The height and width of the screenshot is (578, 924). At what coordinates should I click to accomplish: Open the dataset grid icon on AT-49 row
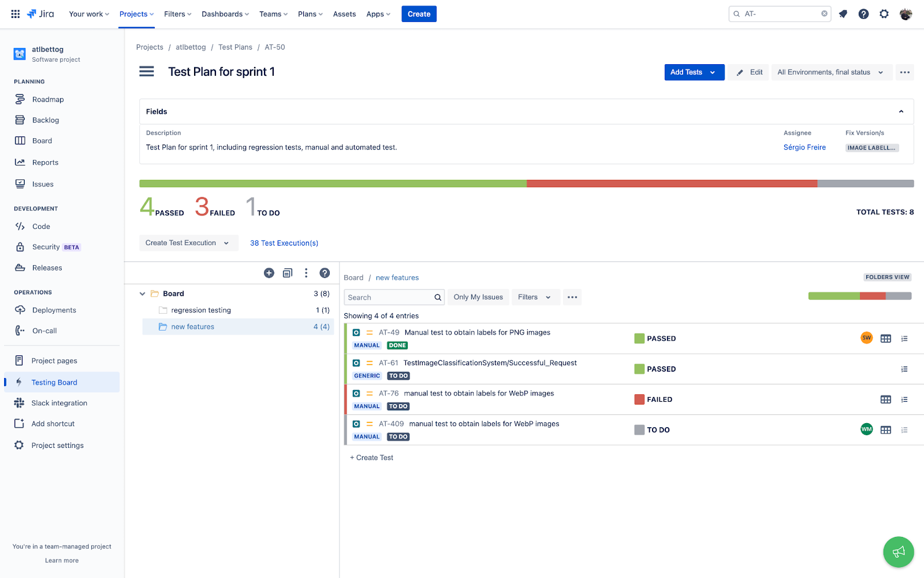point(886,338)
